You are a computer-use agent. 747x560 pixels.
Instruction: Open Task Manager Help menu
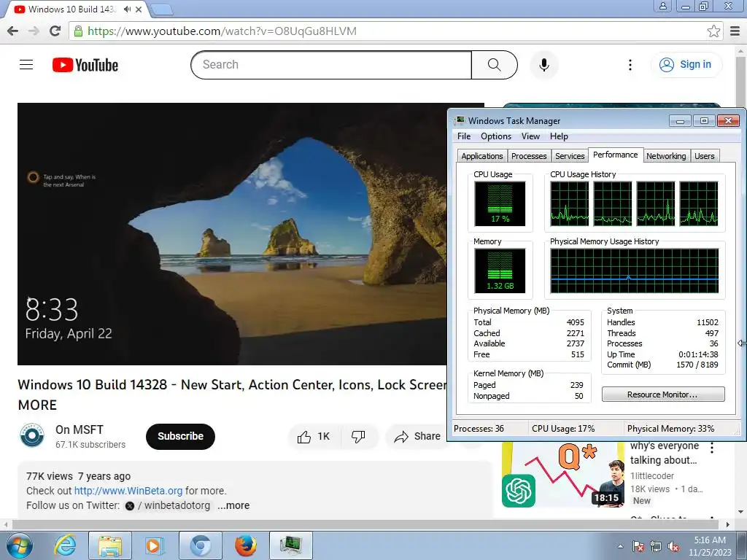(559, 136)
